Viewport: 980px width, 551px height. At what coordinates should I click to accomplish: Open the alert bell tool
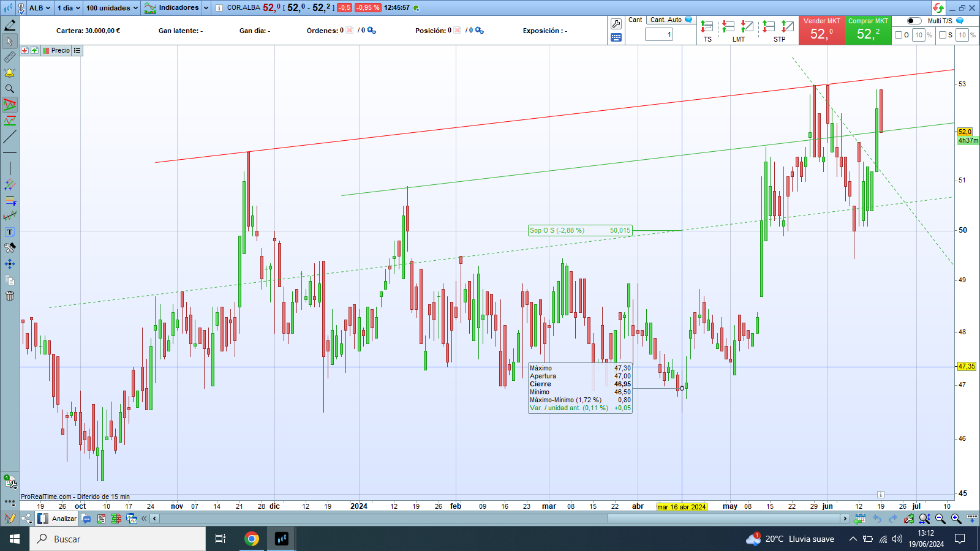pyautogui.click(x=10, y=73)
